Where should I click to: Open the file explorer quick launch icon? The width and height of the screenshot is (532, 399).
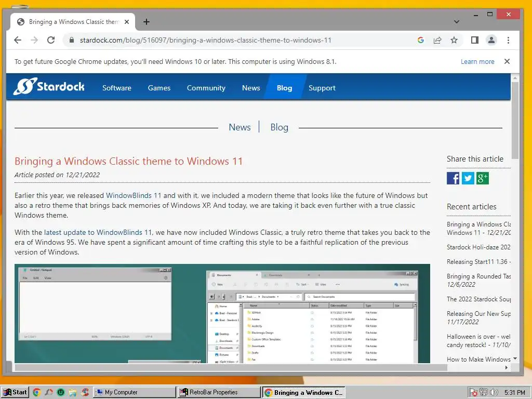coord(73,392)
